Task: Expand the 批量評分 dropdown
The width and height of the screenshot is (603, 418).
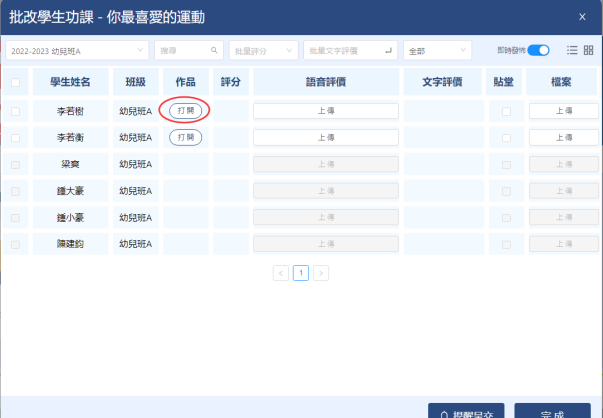Action: click(x=263, y=49)
